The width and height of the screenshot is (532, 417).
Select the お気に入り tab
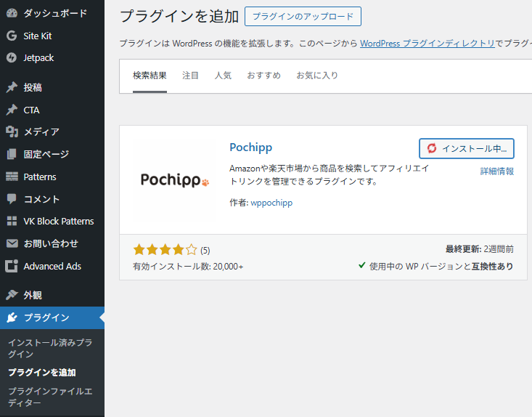316,76
